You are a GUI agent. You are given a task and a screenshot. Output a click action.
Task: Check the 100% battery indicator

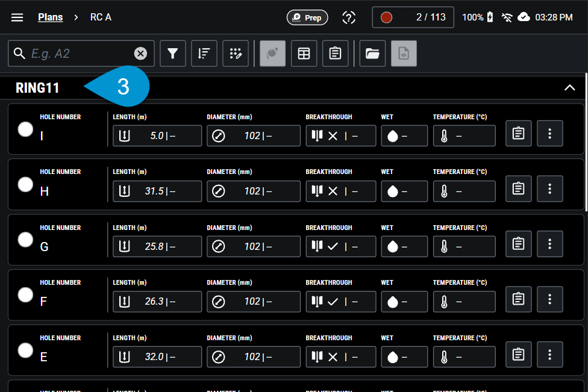[477, 17]
